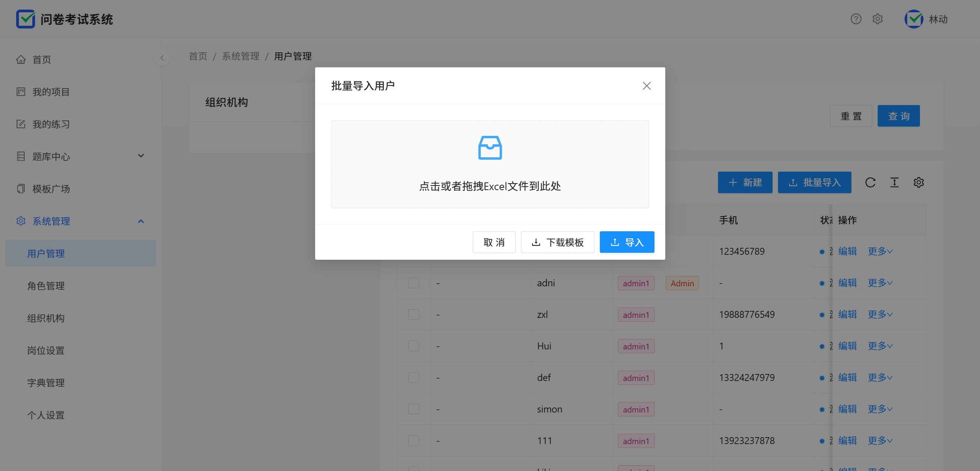The width and height of the screenshot is (980, 471).
Task: Close the 批量导入用户 dialog
Action: pyautogui.click(x=646, y=86)
